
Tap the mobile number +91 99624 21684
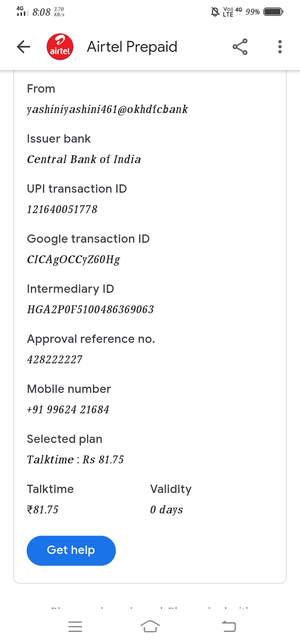click(x=68, y=410)
